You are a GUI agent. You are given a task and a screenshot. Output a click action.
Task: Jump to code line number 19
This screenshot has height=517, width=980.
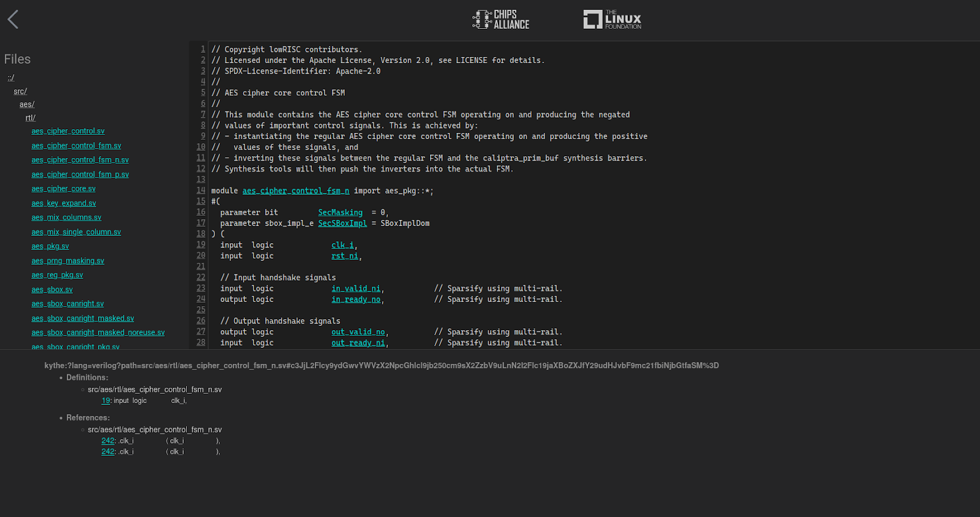coord(201,244)
